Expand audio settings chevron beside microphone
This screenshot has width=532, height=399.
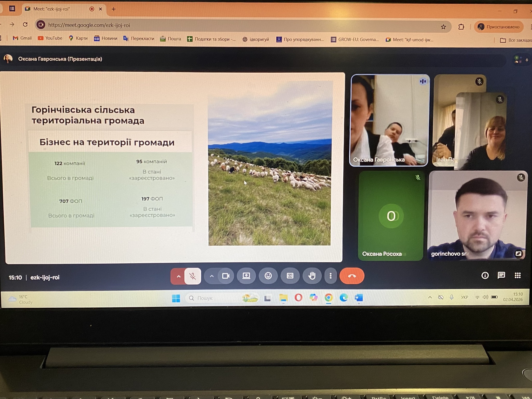coord(178,276)
